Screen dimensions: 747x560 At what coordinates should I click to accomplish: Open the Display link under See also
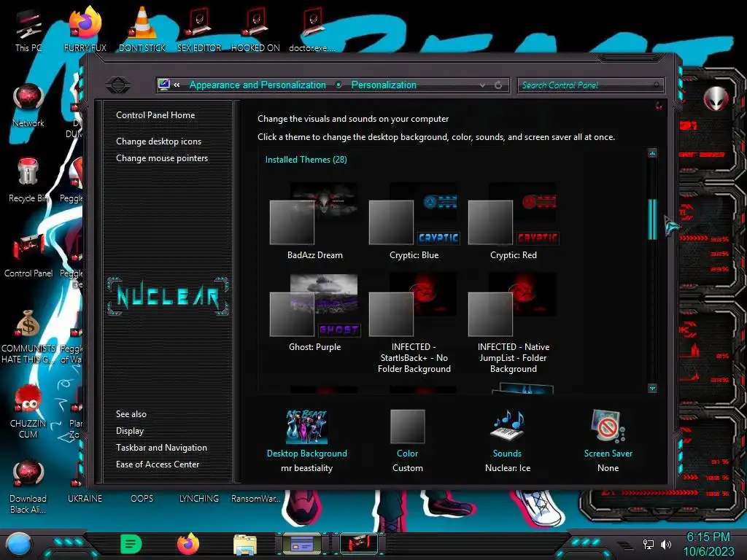(130, 431)
